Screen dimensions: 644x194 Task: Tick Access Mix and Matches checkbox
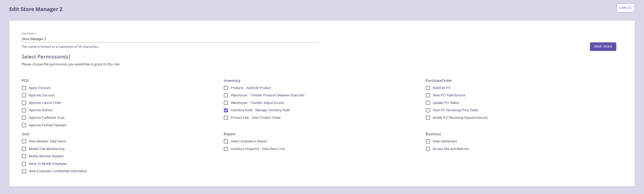click(x=428, y=149)
